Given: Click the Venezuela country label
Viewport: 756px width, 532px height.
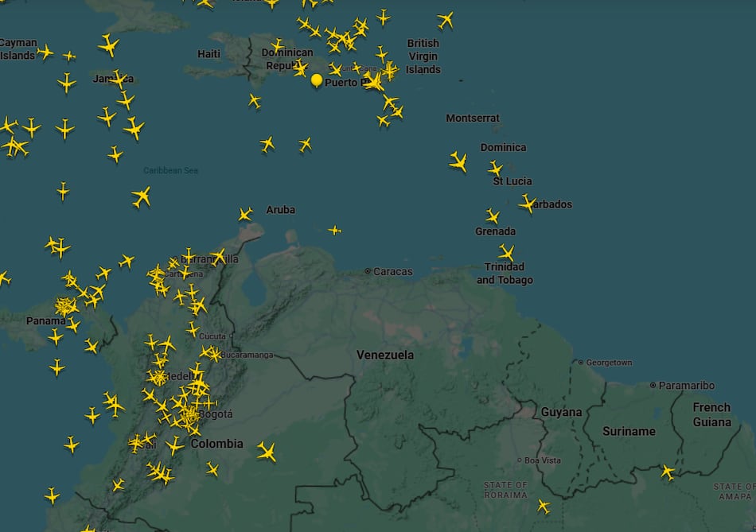Looking at the screenshot, I should point(385,355).
